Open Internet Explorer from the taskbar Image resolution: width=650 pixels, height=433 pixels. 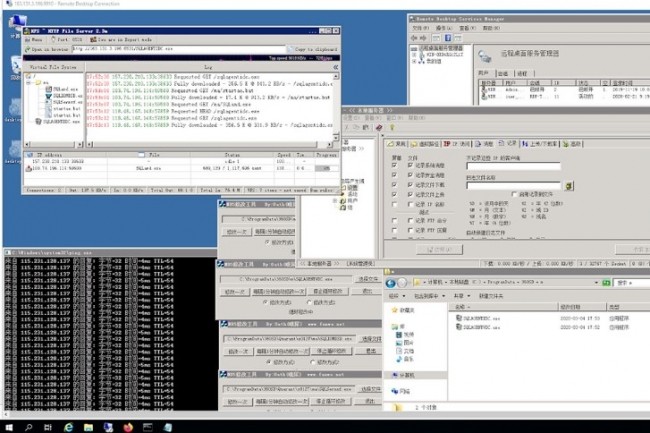click(x=68, y=427)
